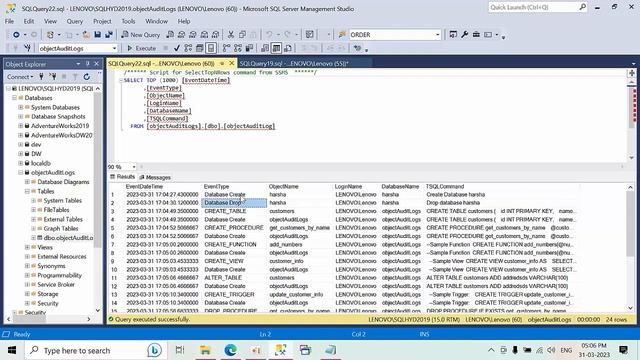The width and height of the screenshot is (640, 360).
Task: Click the Navigate Backward circular icon
Action: (x=16, y=35)
